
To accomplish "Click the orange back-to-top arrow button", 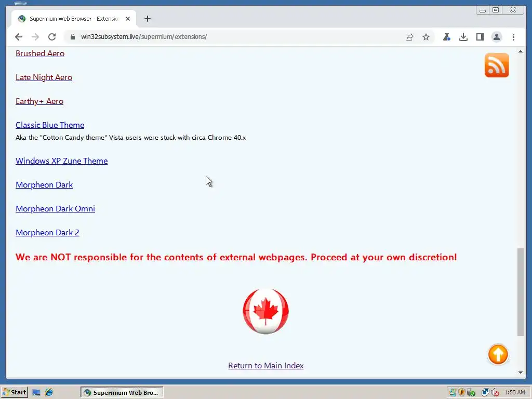I will (498, 354).
